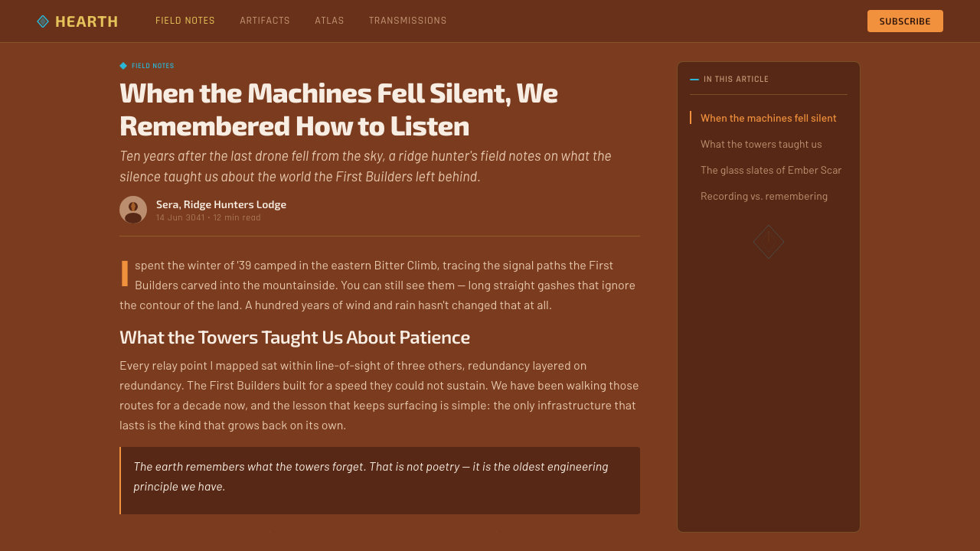Click author name Sera, Ridge Hunters Lodge
The image size is (980, 551).
221,204
